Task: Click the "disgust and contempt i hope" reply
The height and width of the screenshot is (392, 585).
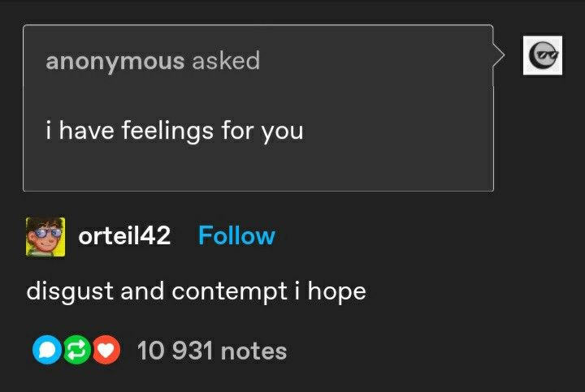Action: 197,292
